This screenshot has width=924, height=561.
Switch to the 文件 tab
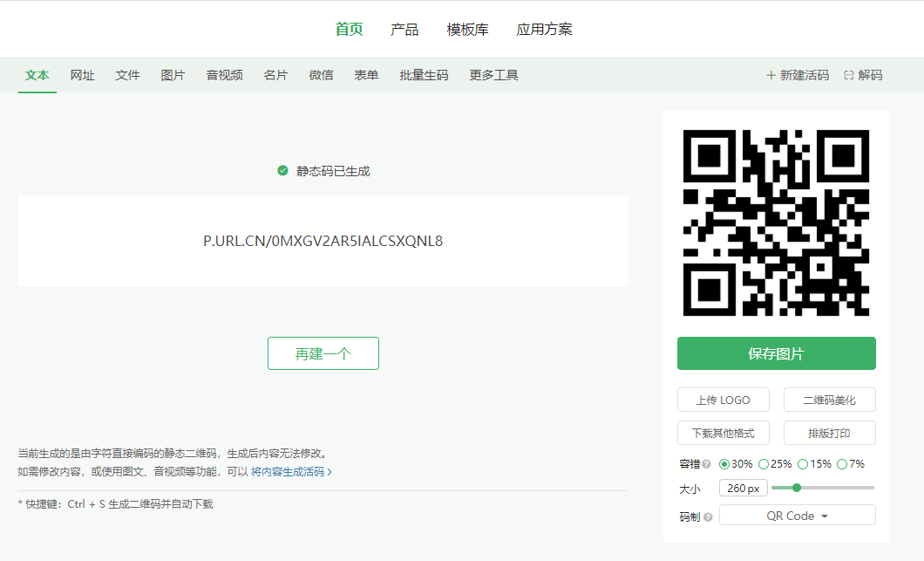click(x=128, y=76)
